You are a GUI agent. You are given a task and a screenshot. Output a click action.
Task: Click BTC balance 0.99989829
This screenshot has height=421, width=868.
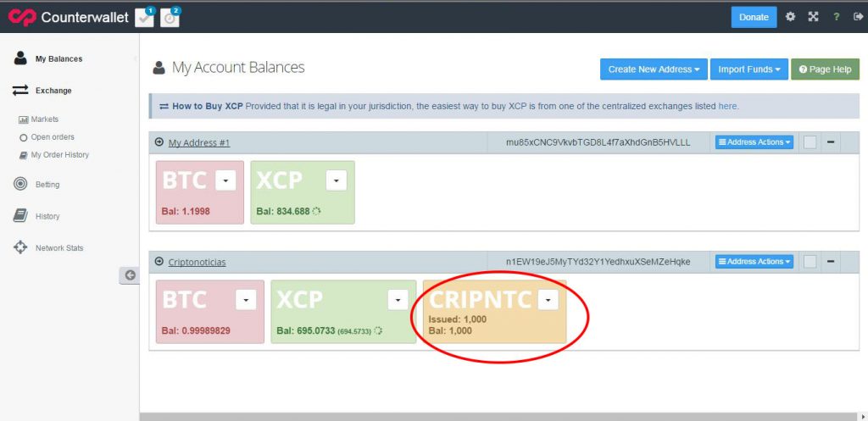(x=196, y=330)
